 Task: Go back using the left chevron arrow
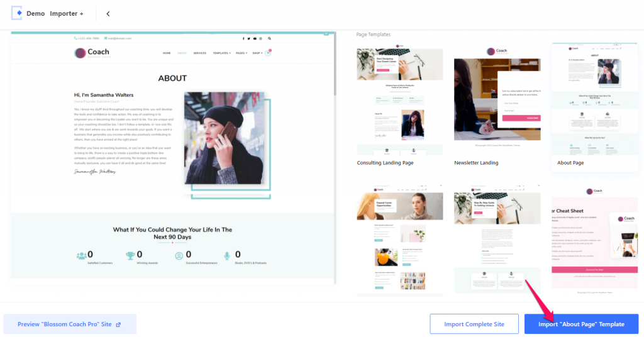[108, 14]
